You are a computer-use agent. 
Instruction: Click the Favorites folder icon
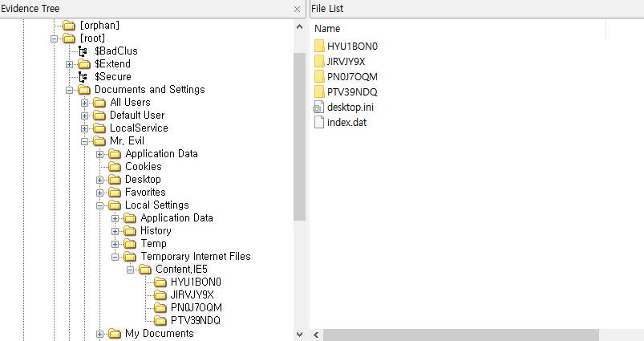115,193
